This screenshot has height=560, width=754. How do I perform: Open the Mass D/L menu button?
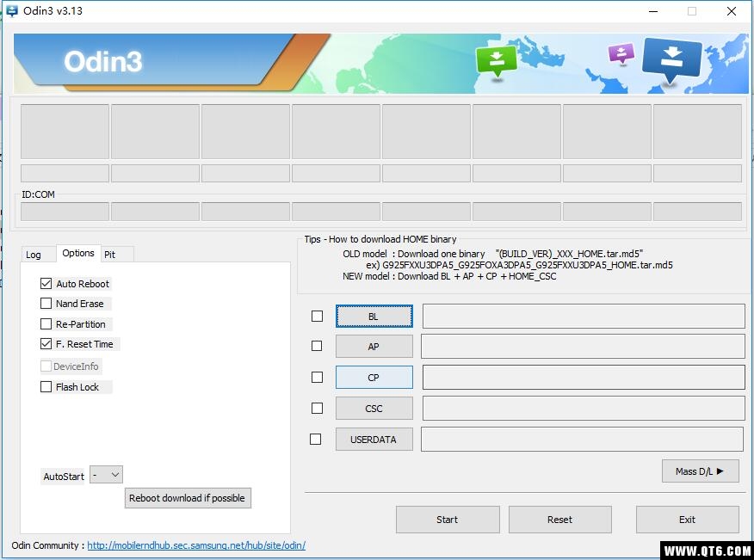(700, 471)
